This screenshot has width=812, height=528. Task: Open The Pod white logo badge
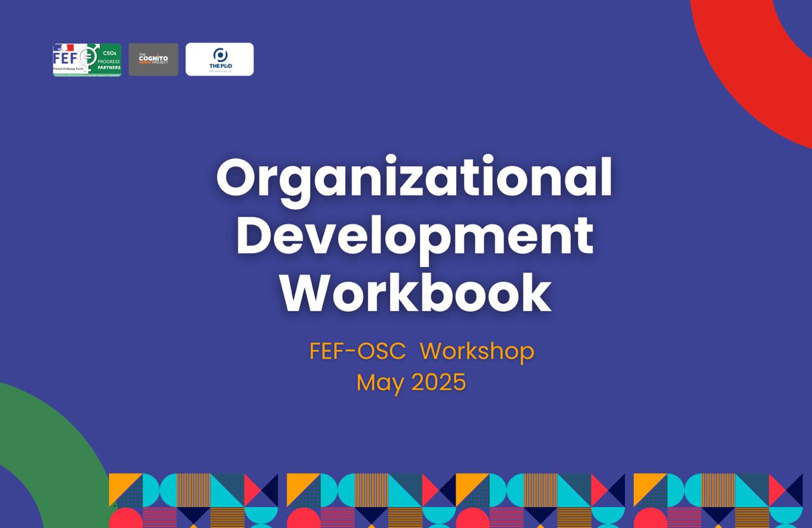coord(219,60)
